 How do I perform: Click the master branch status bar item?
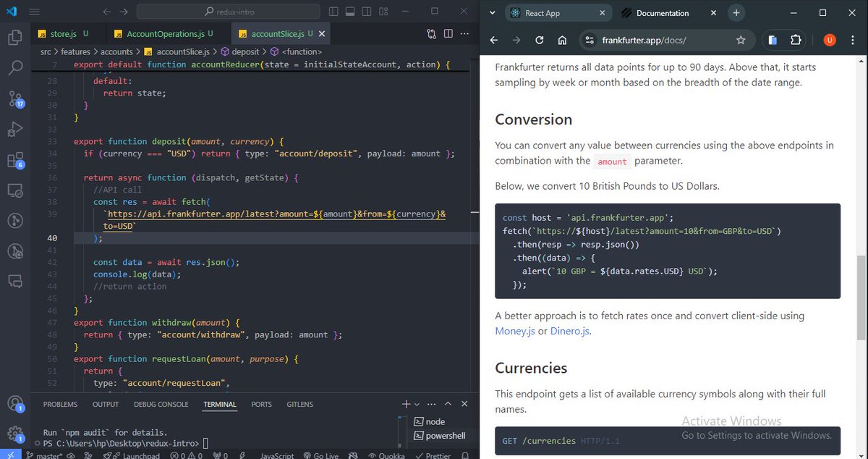[x=44, y=455]
